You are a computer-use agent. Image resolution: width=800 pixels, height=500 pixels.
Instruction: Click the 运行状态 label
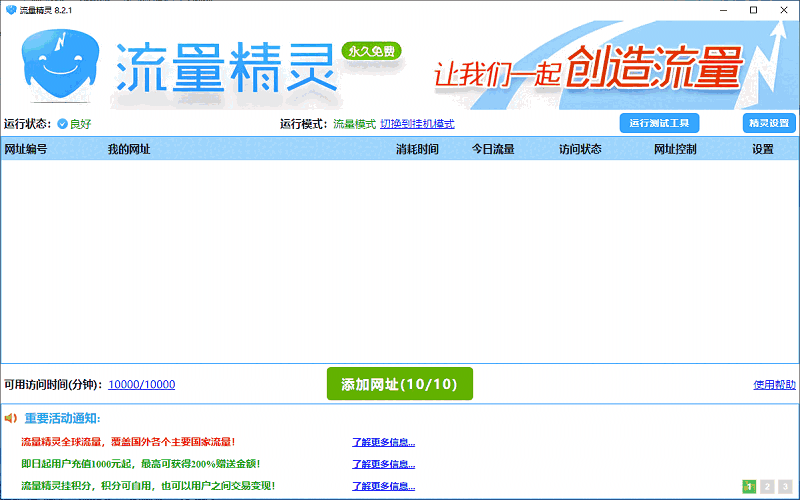coord(28,124)
